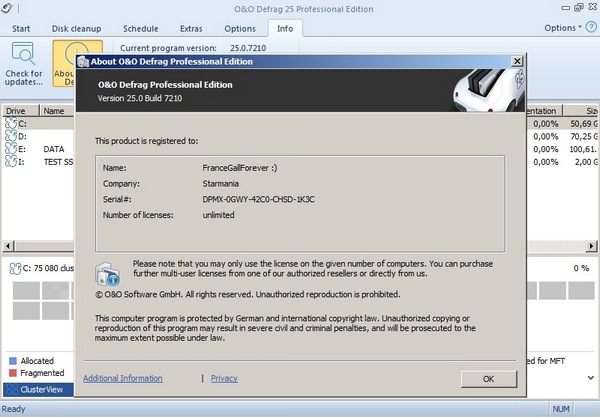Click the FranceGallForever :) name value
Screen dimensions: 600x418
[240, 168]
